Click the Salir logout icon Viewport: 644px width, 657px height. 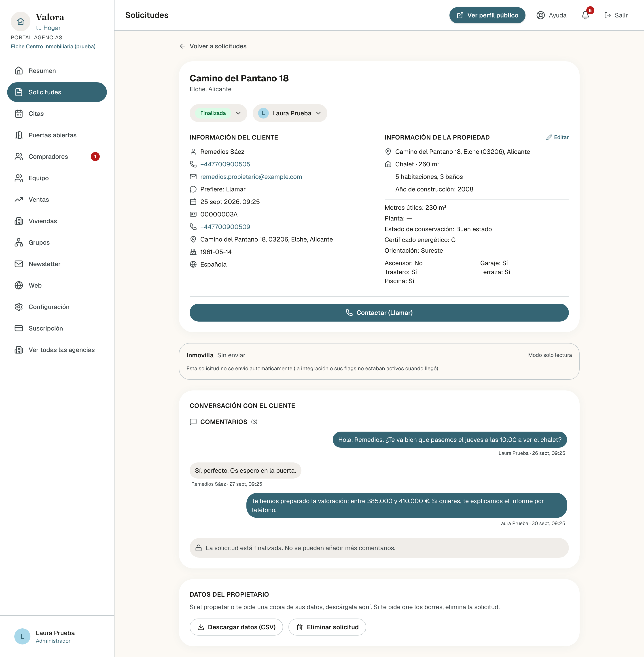(608, 15)
